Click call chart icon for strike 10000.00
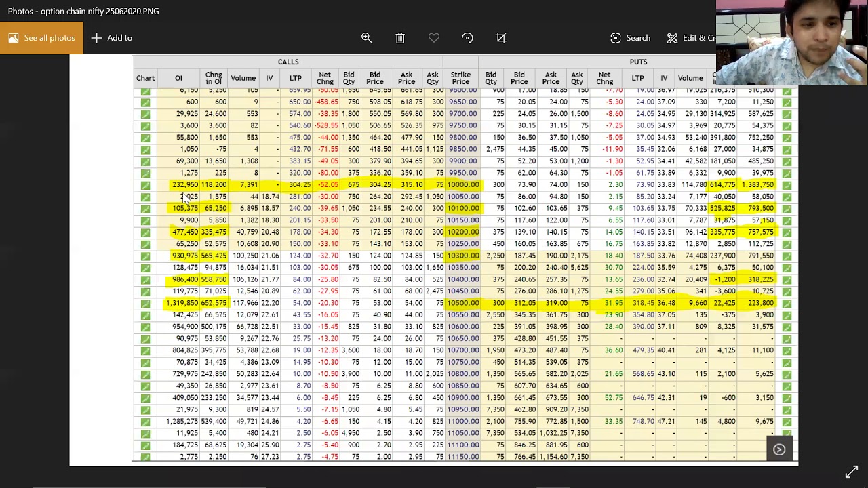 (145, 185)
